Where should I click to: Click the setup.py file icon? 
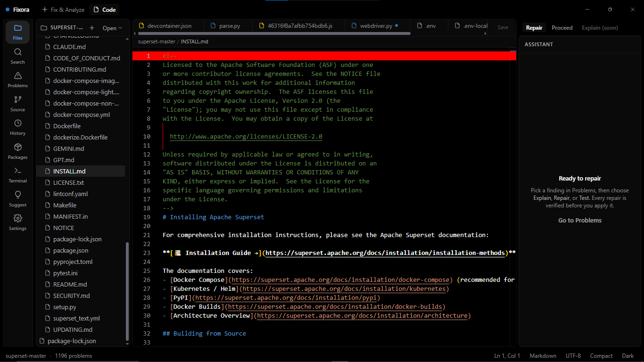pyautogui.click(x=47, y=307)
